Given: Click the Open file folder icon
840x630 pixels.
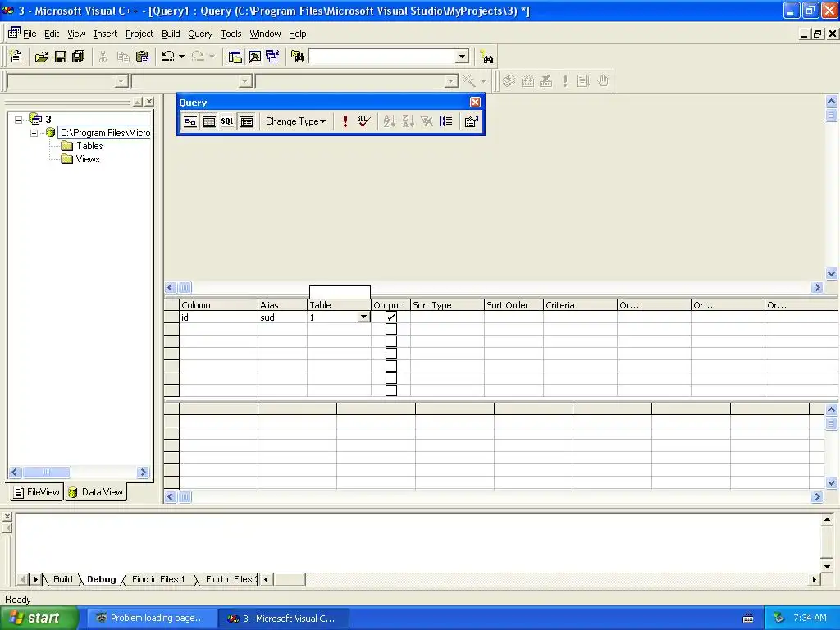Looking at the screenshot, I should click(x=41, y=57).
